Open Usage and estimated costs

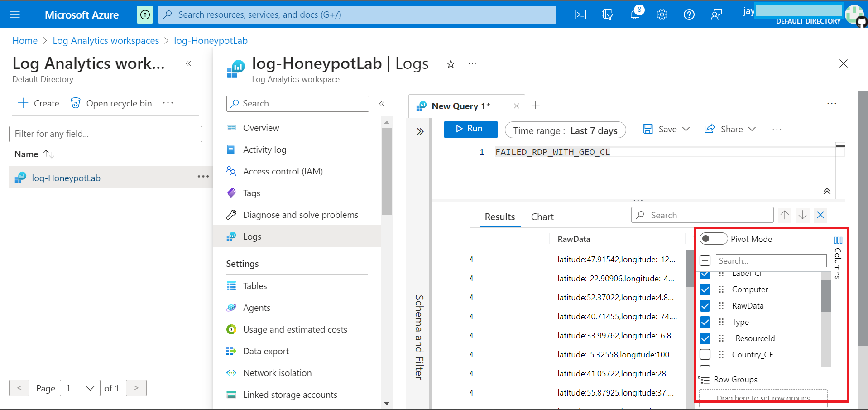click(x=295, y=329)
